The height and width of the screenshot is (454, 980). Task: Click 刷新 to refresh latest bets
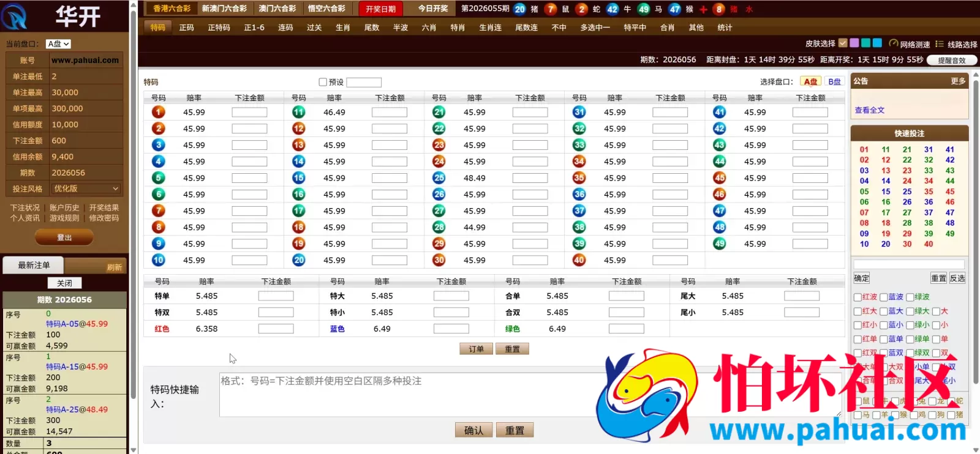tap(115, 267)
